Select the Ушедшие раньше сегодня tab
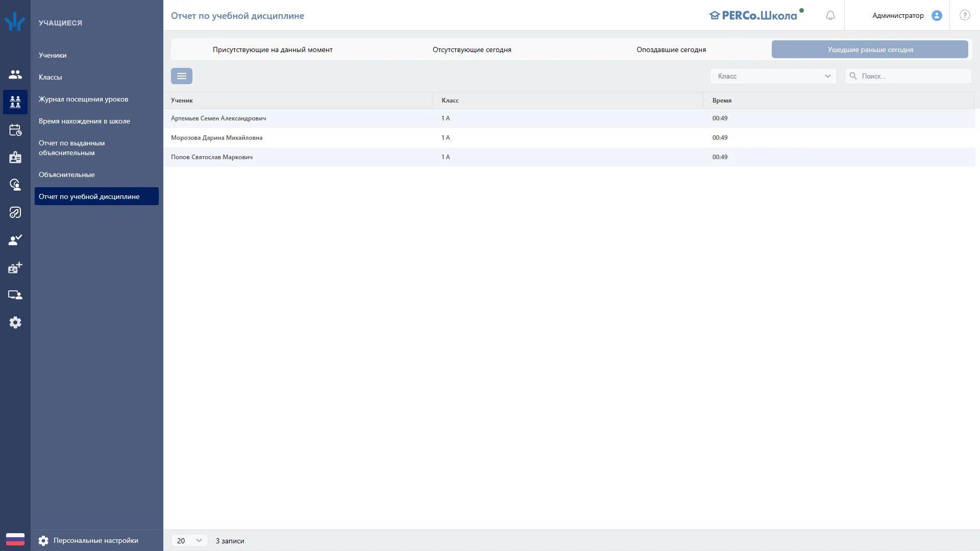Viewport: 980px width, 551px height. coord(870,49)
